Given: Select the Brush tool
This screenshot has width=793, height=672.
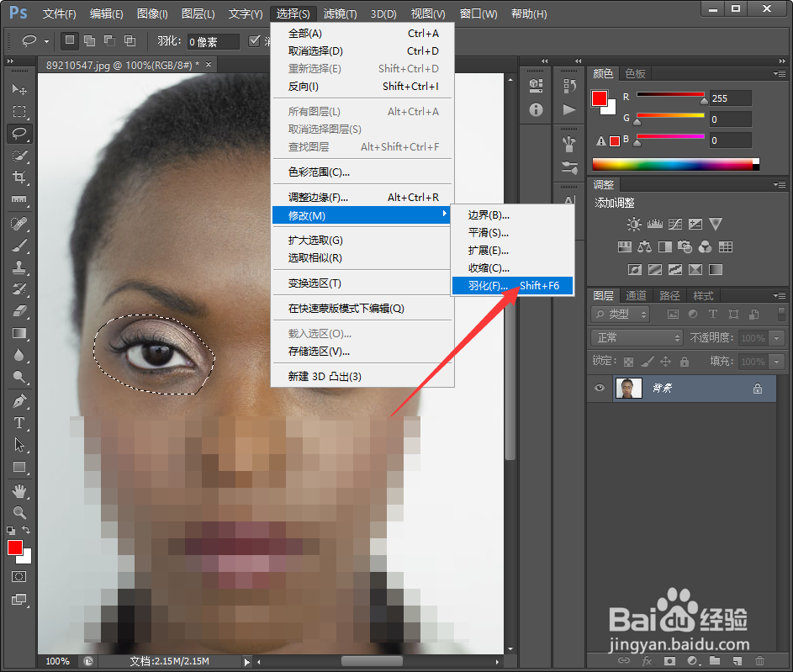Looking at the screenshot, I should (19, 246).
